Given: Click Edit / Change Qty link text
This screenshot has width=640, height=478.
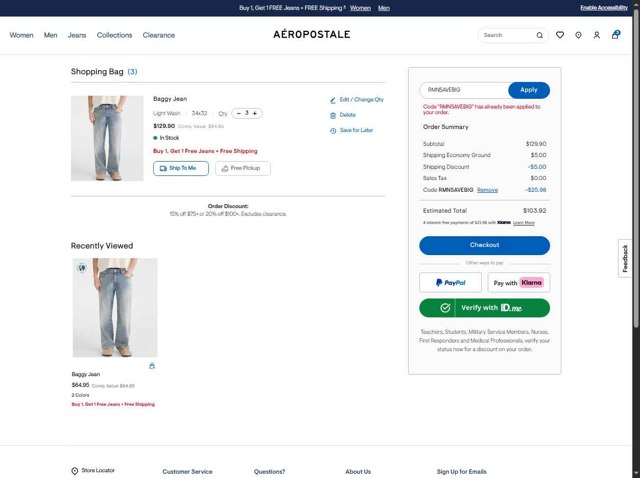Looking at the screenshot, I should click(362, 100).
